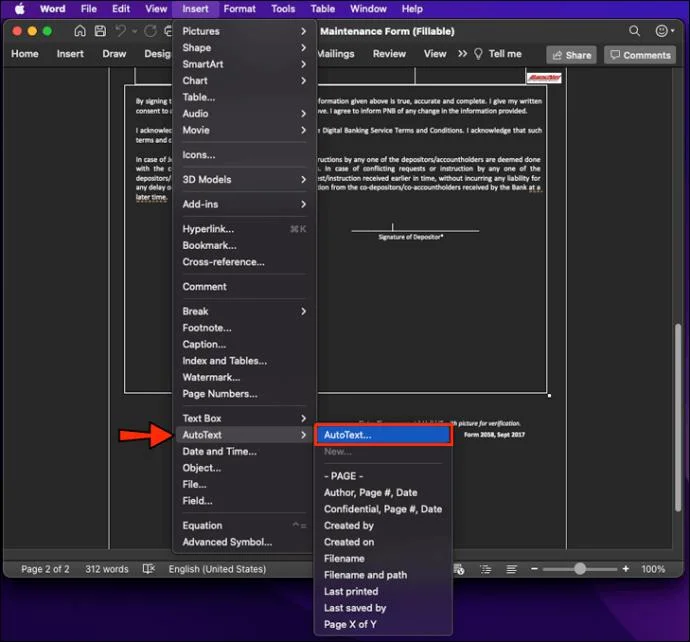Expand the Shape submenu
The image size is (690, 642).
pyautogui.click(x=244, y=48)
